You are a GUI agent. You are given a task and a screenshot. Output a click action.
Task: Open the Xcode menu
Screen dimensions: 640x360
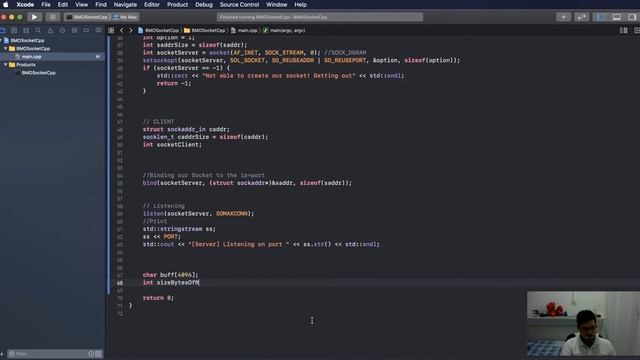coord(25,4)
